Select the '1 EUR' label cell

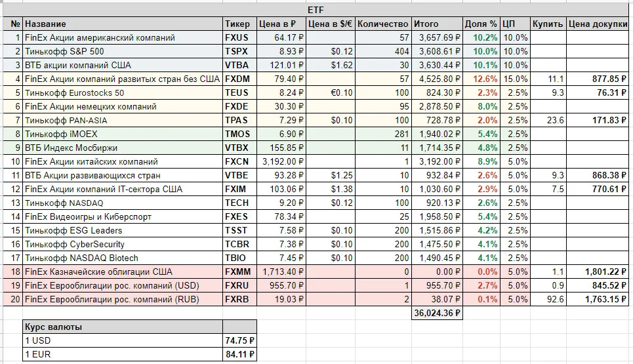pos(123,354)
